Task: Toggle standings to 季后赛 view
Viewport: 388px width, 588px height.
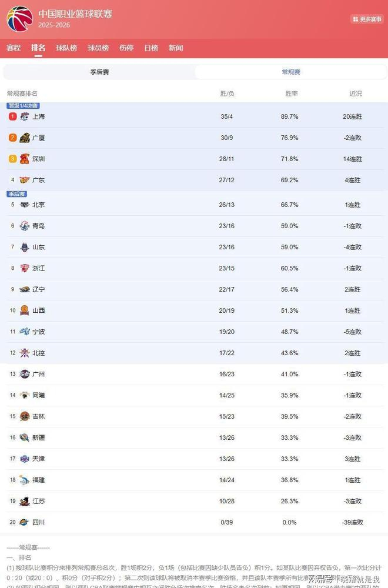Action: click(99, 72)
